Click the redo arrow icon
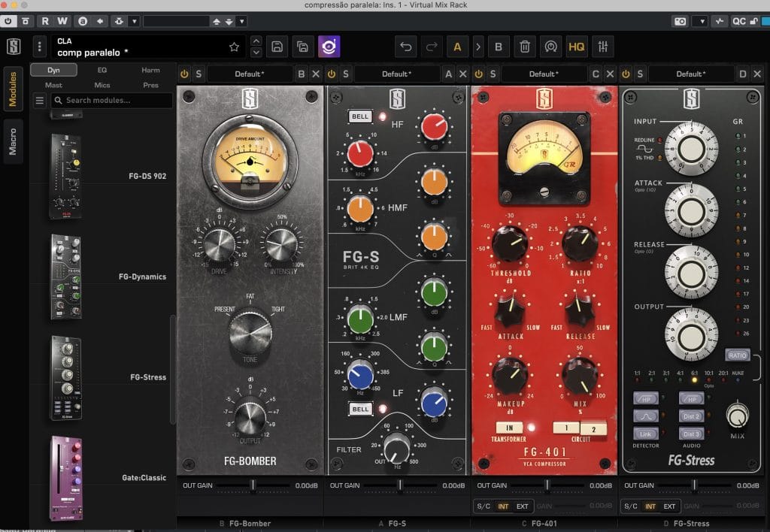Image resolution: width=770 pixels, height=532 pixels. click(432, 47)
